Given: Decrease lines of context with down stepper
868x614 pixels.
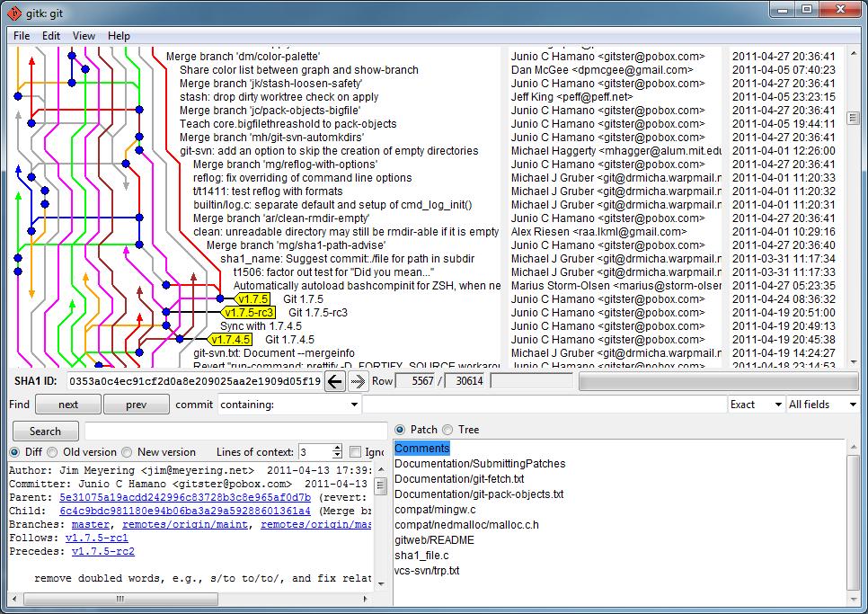Looking at the screenshot, I should 337,456.
